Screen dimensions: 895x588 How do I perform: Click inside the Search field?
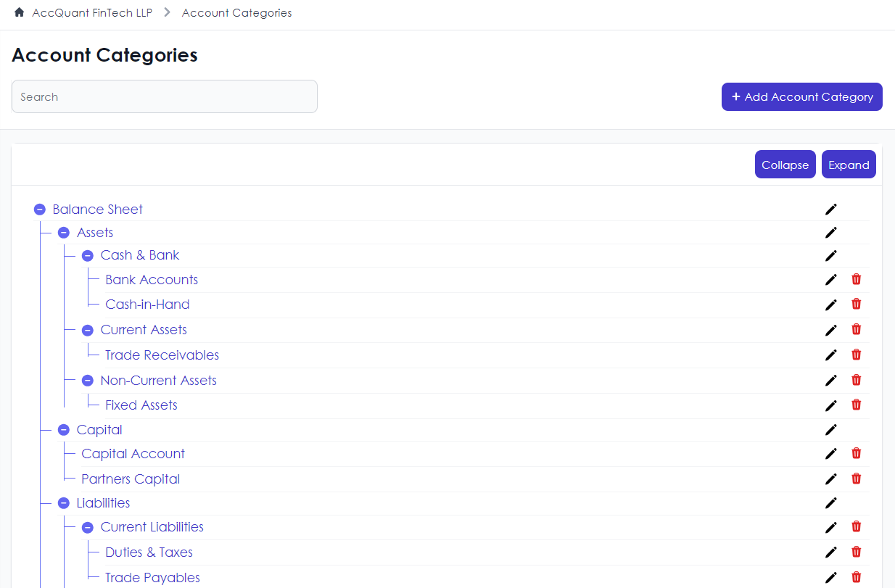(164, 96)
